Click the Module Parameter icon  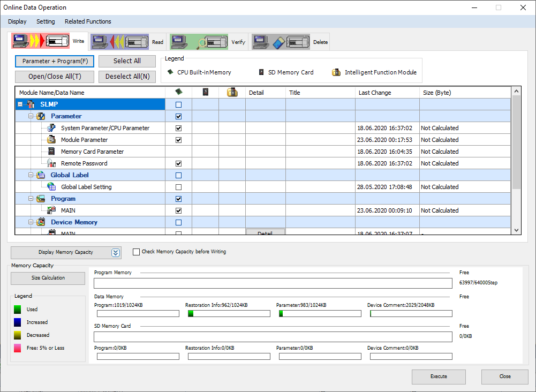pos(51,139)
